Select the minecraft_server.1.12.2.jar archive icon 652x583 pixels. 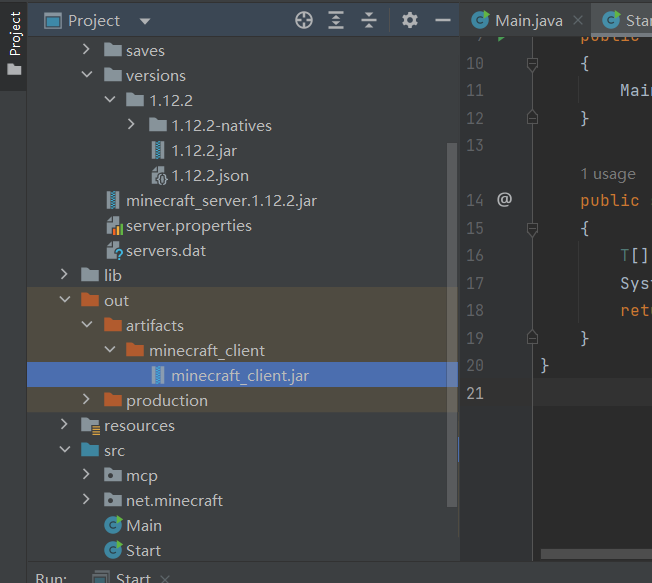pyautogui.click(x=113, y=200)
